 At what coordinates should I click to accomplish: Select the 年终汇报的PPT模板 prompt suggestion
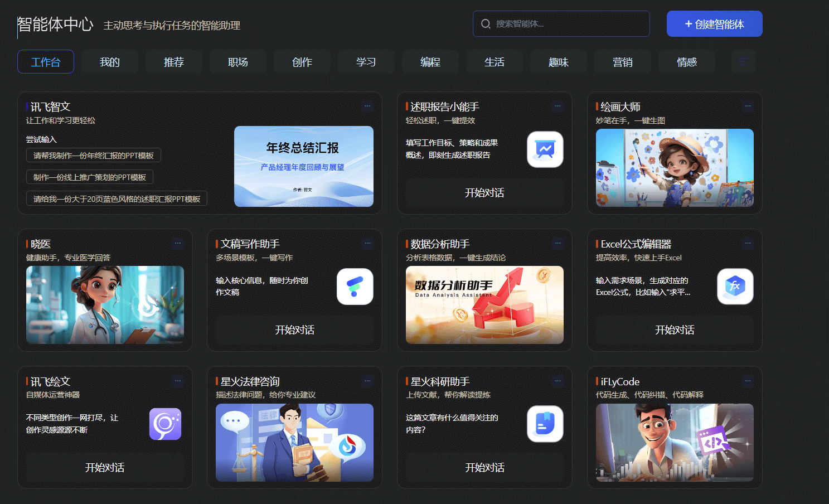click(94, 156)
